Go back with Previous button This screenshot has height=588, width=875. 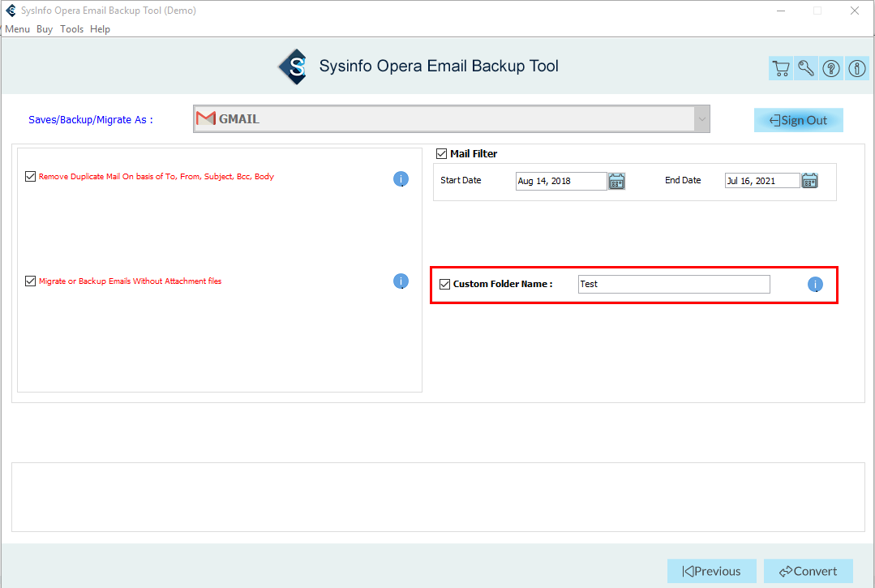click(712, 571)
